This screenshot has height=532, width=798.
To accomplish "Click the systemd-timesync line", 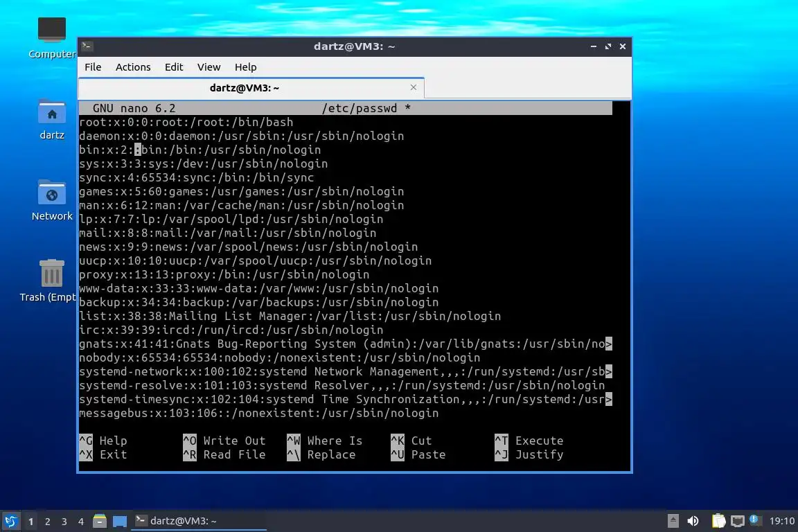I will coord(346,399).
